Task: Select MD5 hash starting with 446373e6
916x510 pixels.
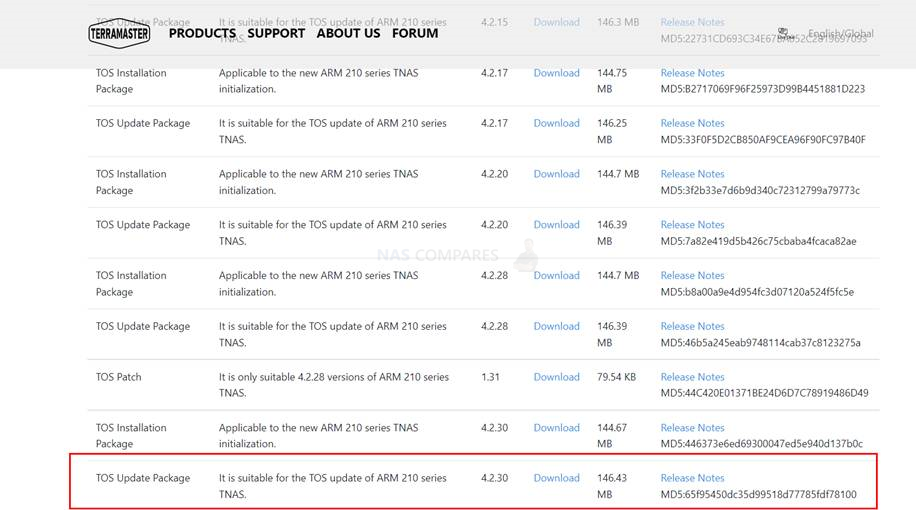Action: 762,444
